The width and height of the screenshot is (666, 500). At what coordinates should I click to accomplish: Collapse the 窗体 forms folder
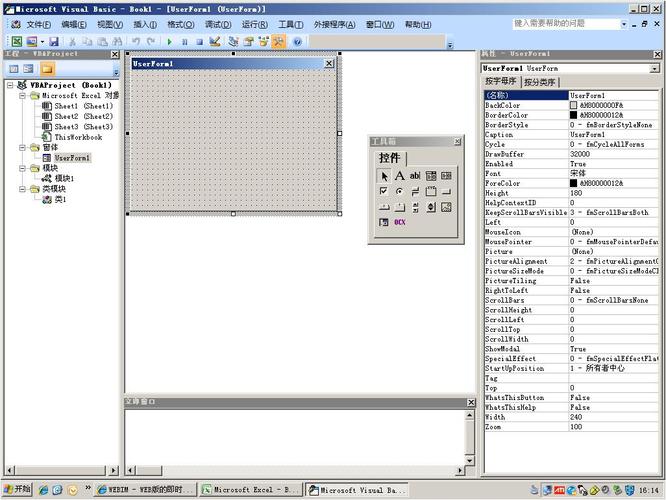click(22, 147)
